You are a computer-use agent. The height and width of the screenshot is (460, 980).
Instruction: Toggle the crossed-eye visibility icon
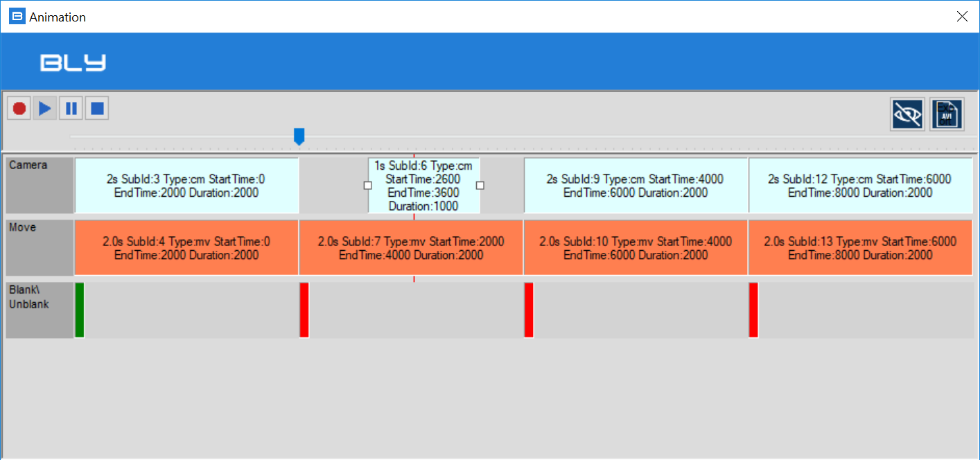click(907, 114)
